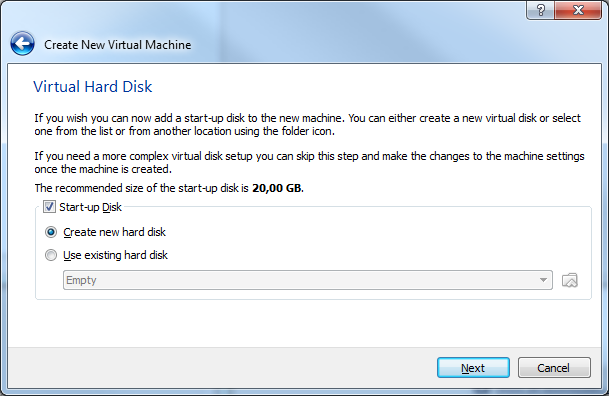
Task: Click the paragraph about complex virtual disk setup
Action: (309, 162)
